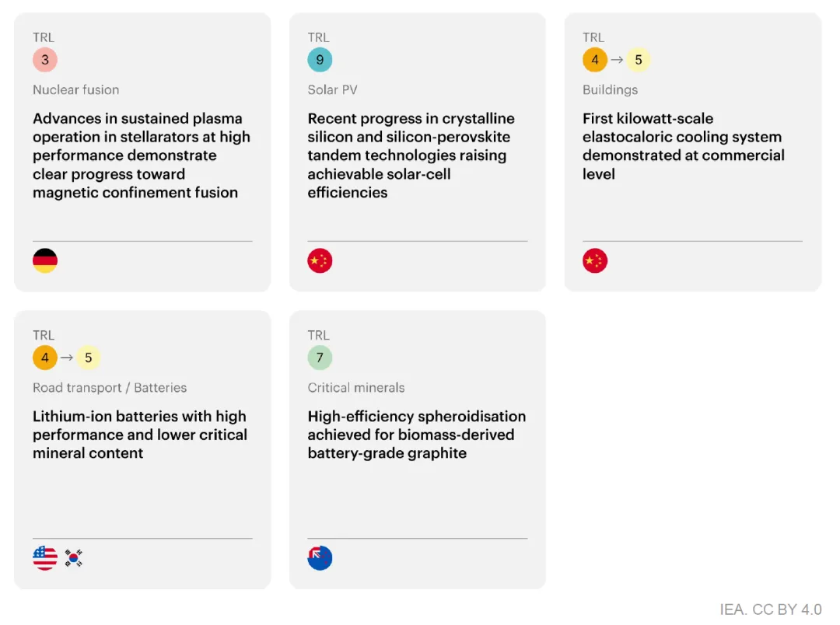Click the China flag in Solar PV card

coord(320,261)
